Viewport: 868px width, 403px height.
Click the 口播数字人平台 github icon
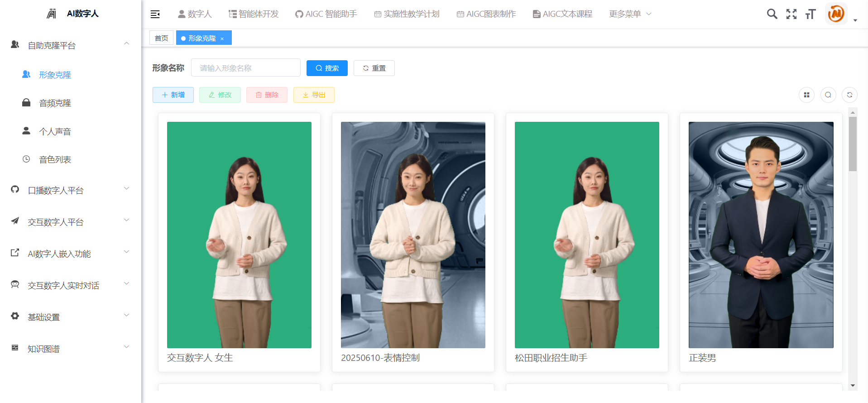click(x=15, y=189)
